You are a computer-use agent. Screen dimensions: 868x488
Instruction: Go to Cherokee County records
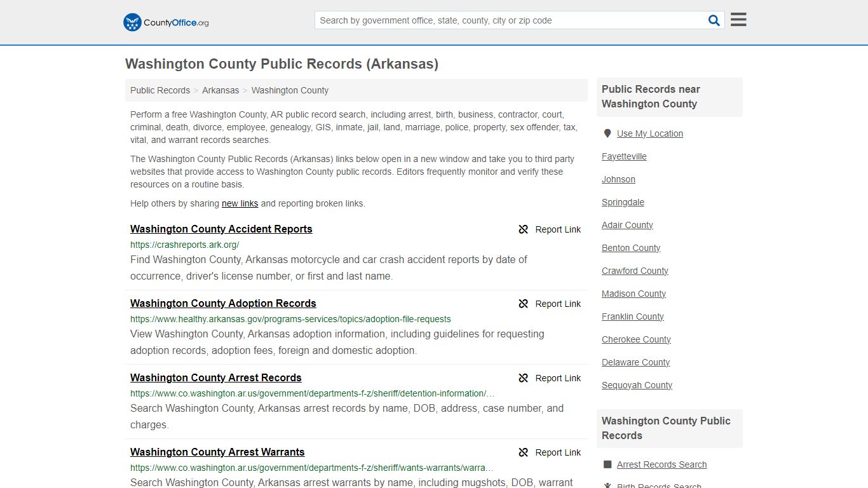pos(636,339)
